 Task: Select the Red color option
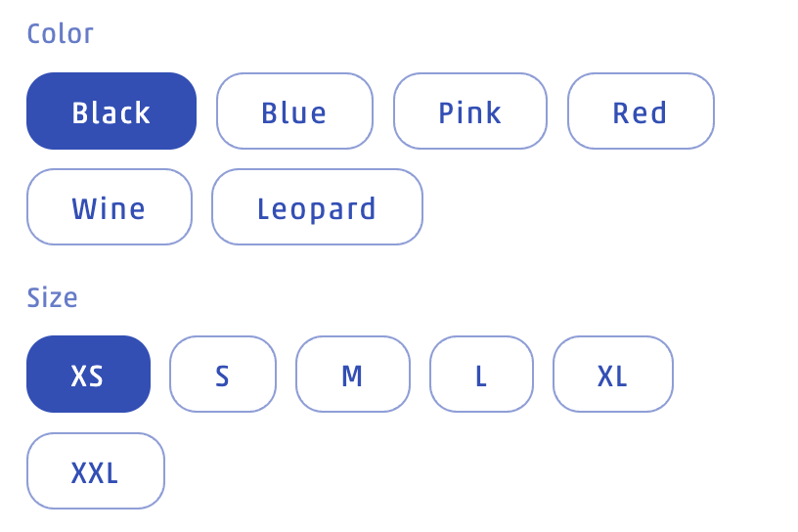tap(641, 111)
